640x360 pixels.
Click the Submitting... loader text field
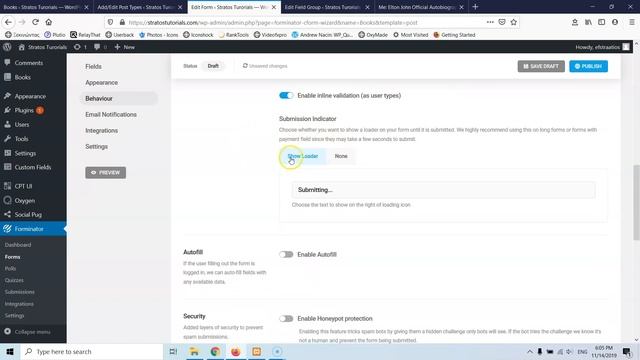[443, 190]
